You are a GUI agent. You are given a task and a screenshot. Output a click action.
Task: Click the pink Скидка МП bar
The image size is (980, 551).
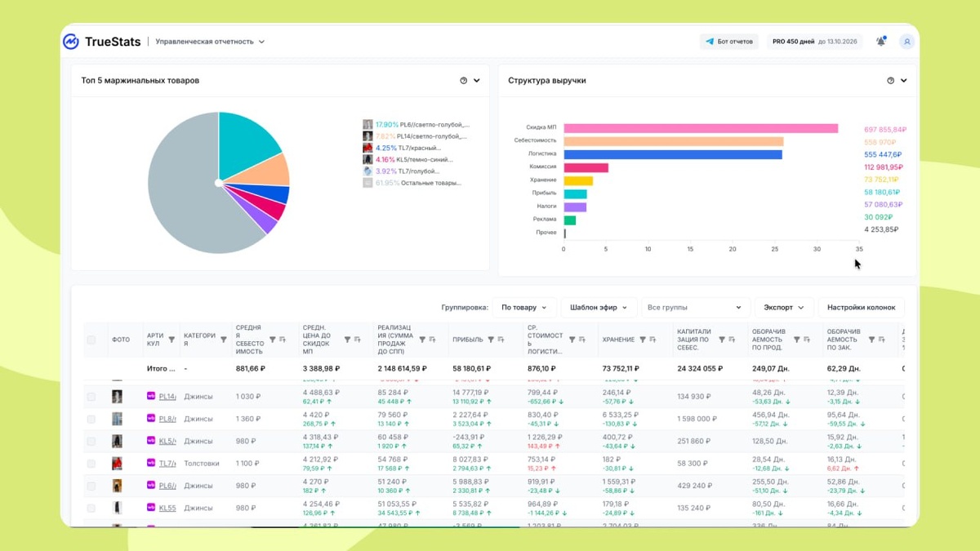pyautogui.click(x=701, y=128)
